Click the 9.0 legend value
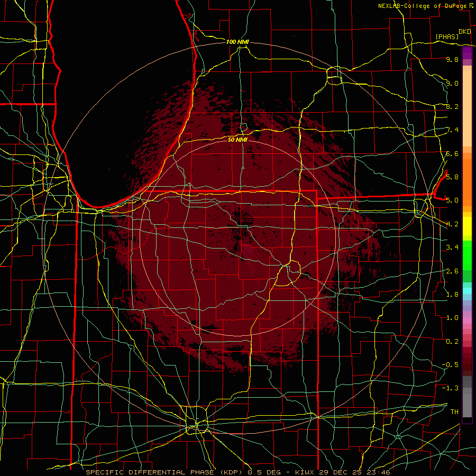 click(452, 83)
